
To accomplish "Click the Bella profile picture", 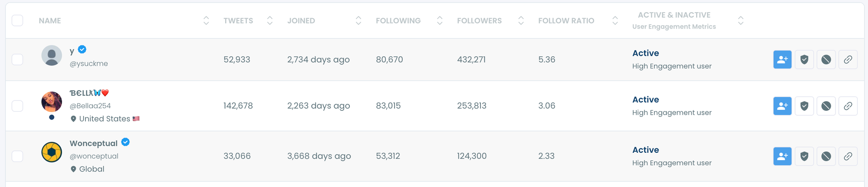I will (x=52, y=102).
